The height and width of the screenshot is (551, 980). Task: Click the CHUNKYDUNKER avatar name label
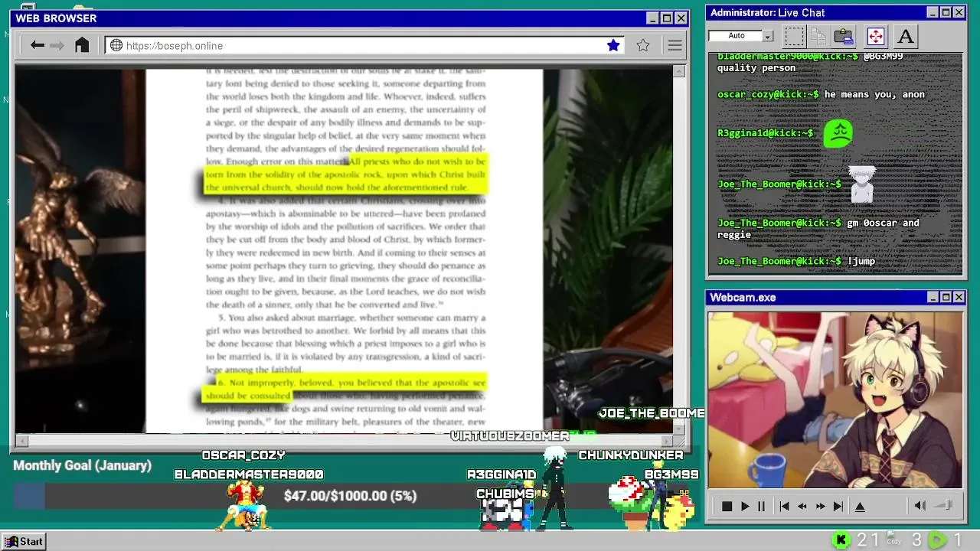(x=631, y=455)
